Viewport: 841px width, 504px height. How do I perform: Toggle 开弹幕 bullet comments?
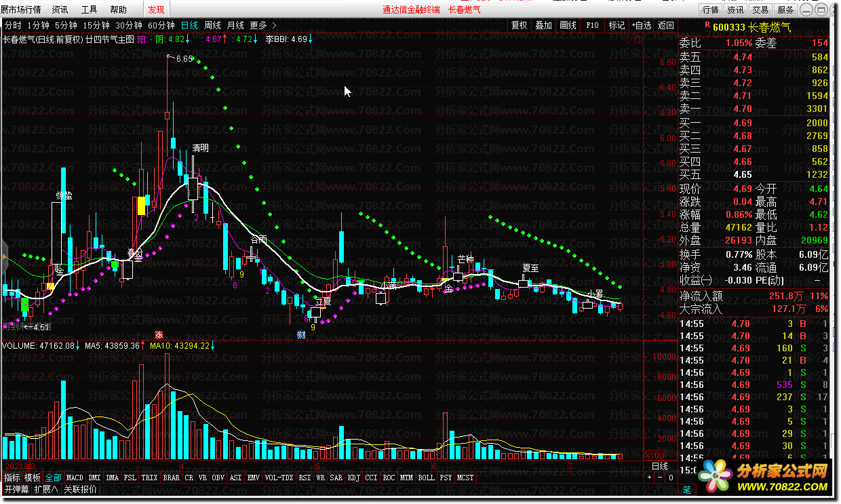[x=17, y=489]
